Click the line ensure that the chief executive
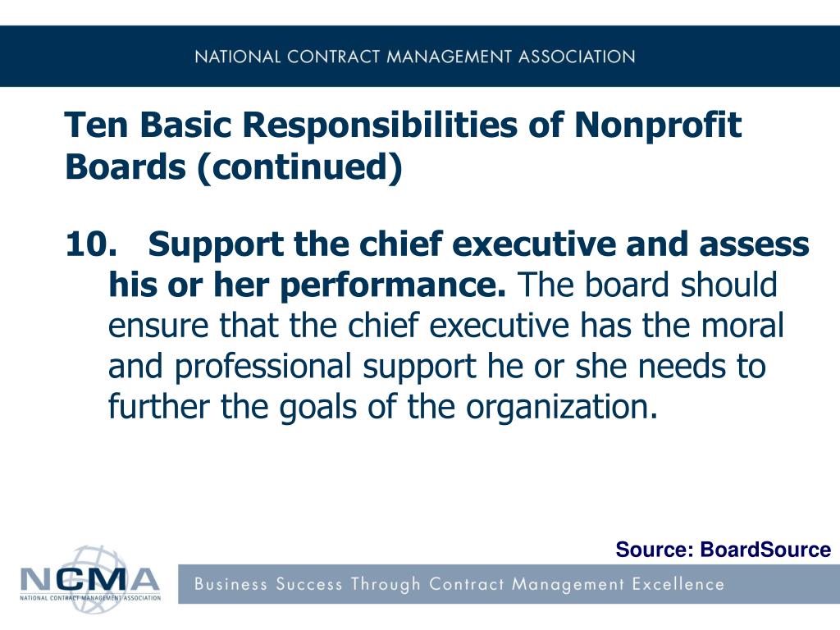This screenshot has height=630, width=840. (445, 326)
